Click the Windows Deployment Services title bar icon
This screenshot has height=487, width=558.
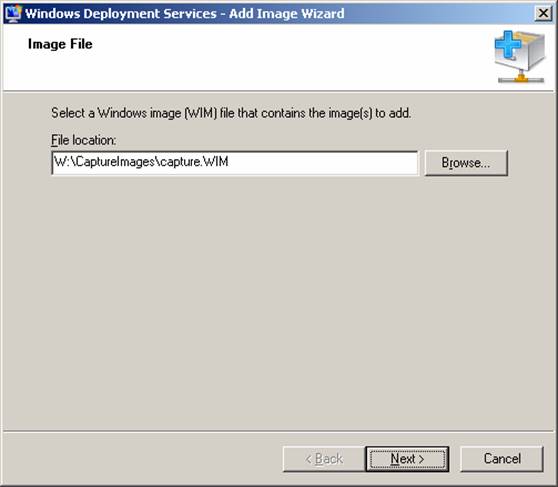pyautogui.click(x=14, y=13)
